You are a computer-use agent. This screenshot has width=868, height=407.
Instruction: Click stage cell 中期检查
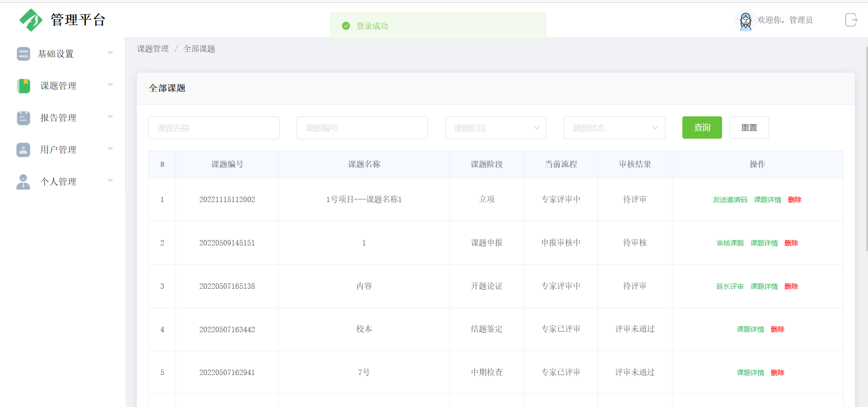click(x=487, y=372)
